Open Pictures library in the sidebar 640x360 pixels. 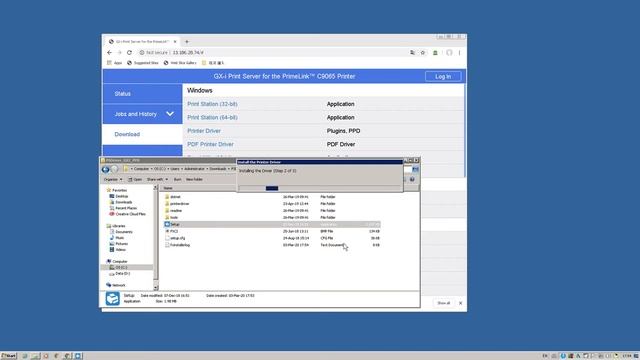[121, 244]
